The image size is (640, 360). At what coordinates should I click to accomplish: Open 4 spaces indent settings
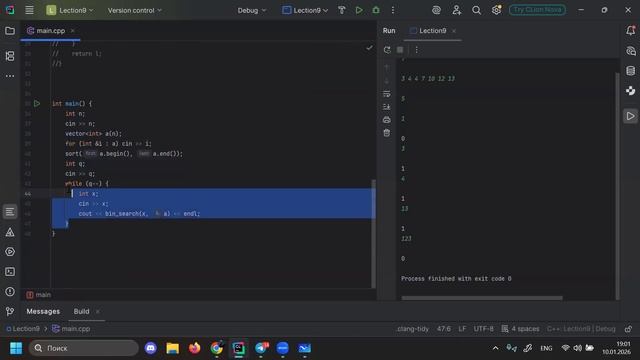[x=520, y=329]
